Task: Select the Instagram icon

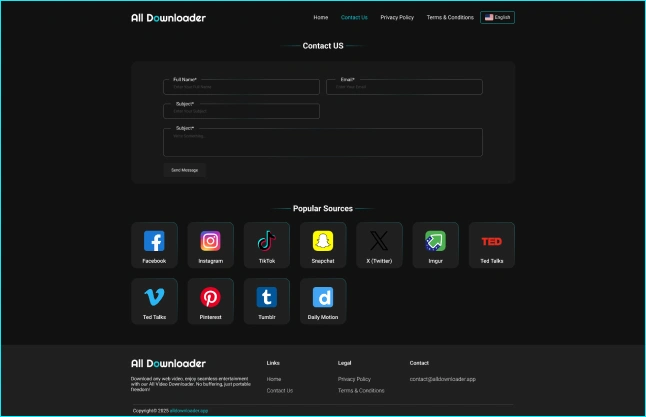Action: (210, 242)
